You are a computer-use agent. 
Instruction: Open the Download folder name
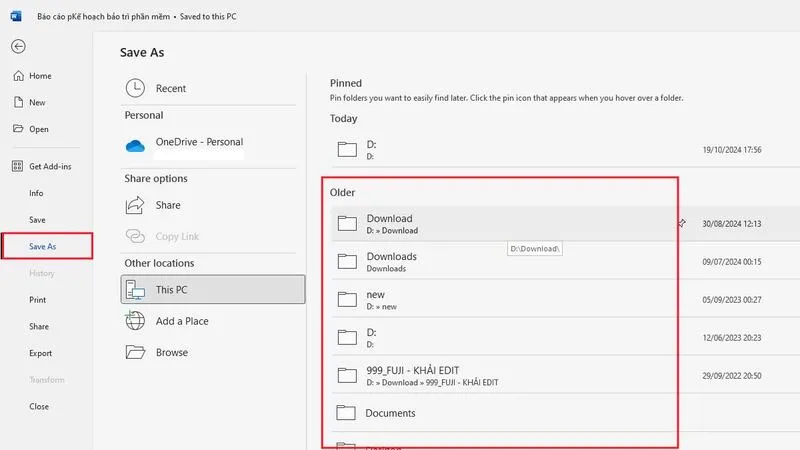click(389, 218)
